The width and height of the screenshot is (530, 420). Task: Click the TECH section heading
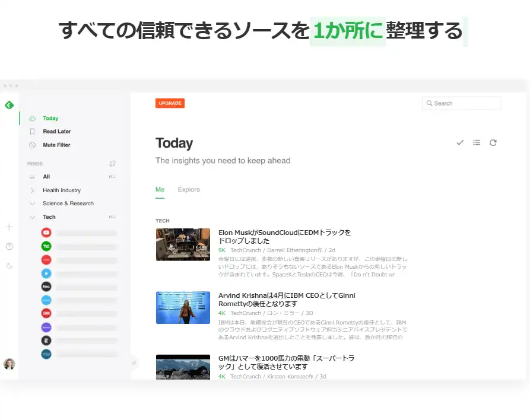(163, 221)
